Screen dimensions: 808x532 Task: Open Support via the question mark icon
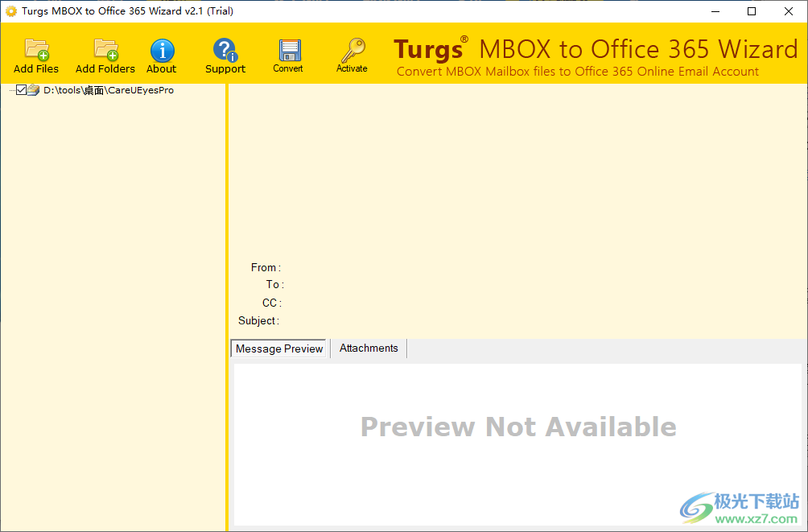[x=225, y=50]
